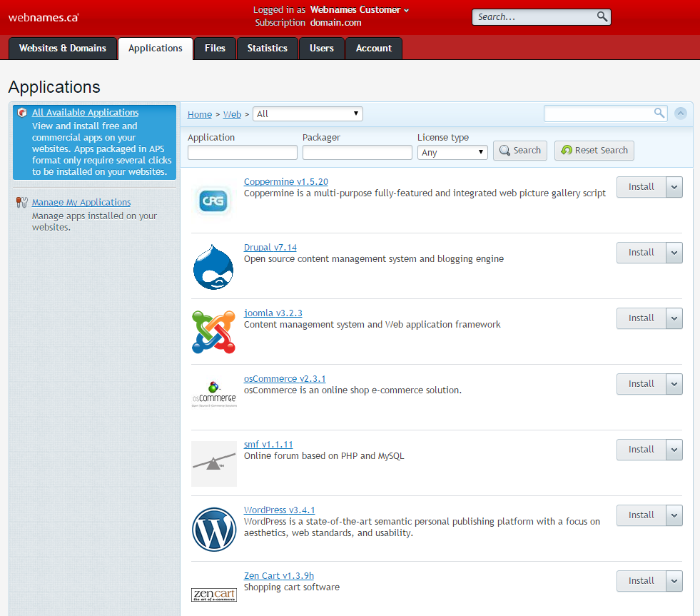Image resolution: width=700 pixels, height=616 pixels.
Task: Click the WordPress logo icon
Action: coord(214,530)
